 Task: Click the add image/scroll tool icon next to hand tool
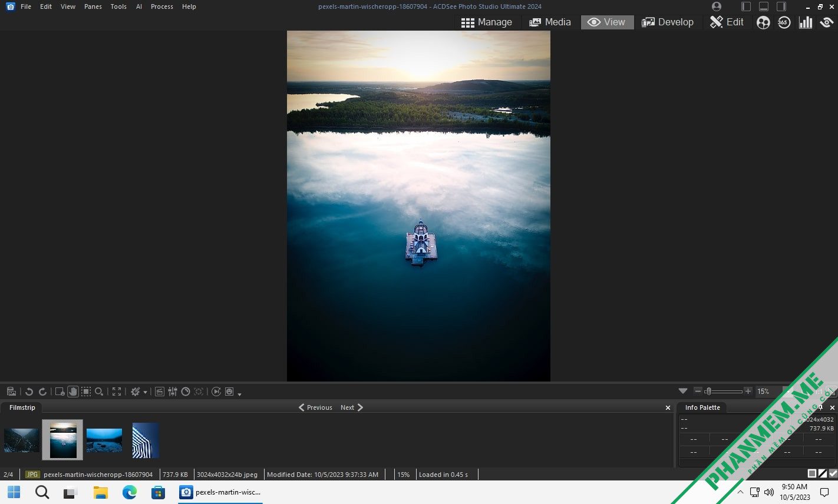[x=60, y=392]
